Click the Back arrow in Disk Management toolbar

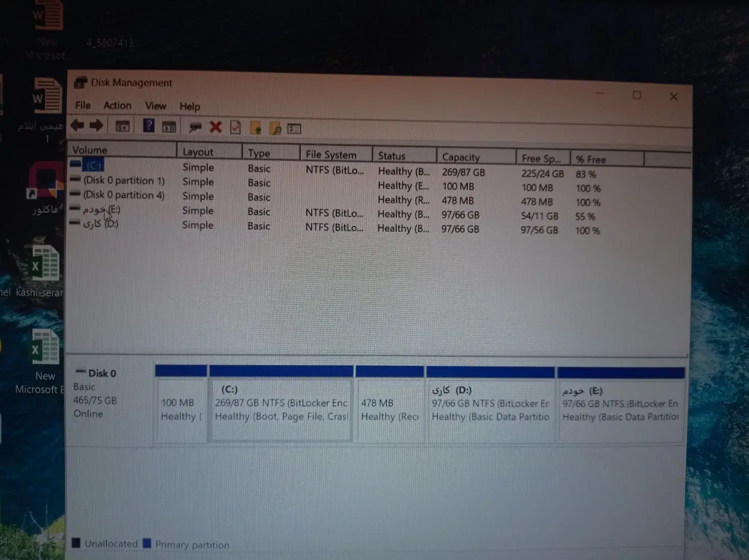point(77,125)
